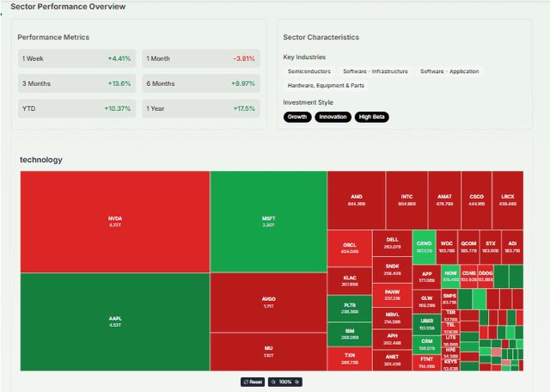The width and height of the screenshot is (550, 392).
Task: Click the zoom in magnifier icon
Action: click(297, 382)
